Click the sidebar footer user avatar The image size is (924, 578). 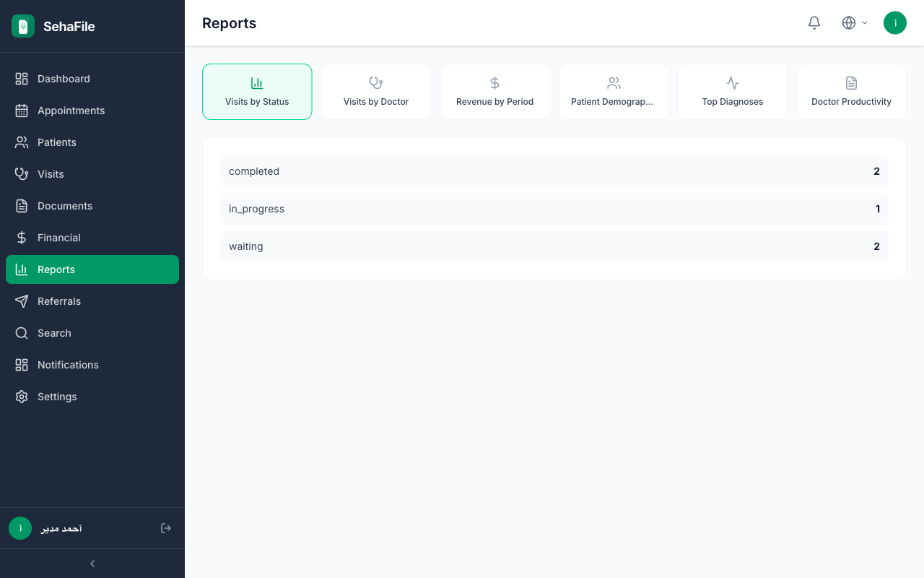click(20, 528)
